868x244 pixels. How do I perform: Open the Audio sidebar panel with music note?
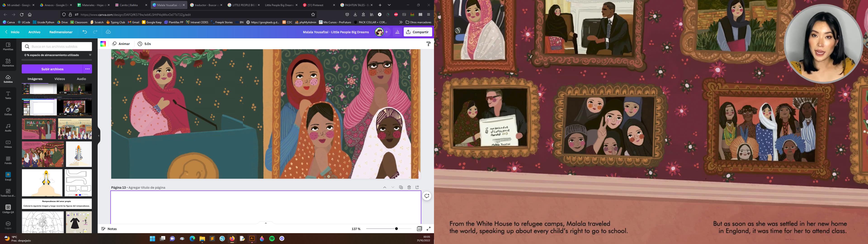[x=8, y=128]
